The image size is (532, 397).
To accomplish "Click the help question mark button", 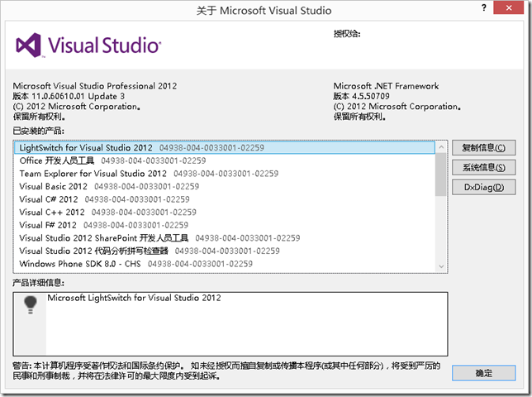I will coord(484,7).
